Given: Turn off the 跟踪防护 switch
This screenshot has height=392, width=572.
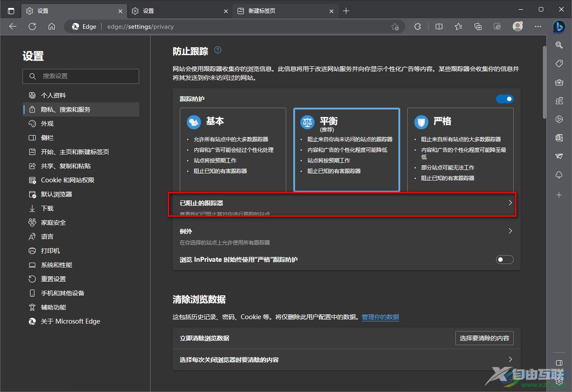Looking at the screenshot, I should (505, 99).
